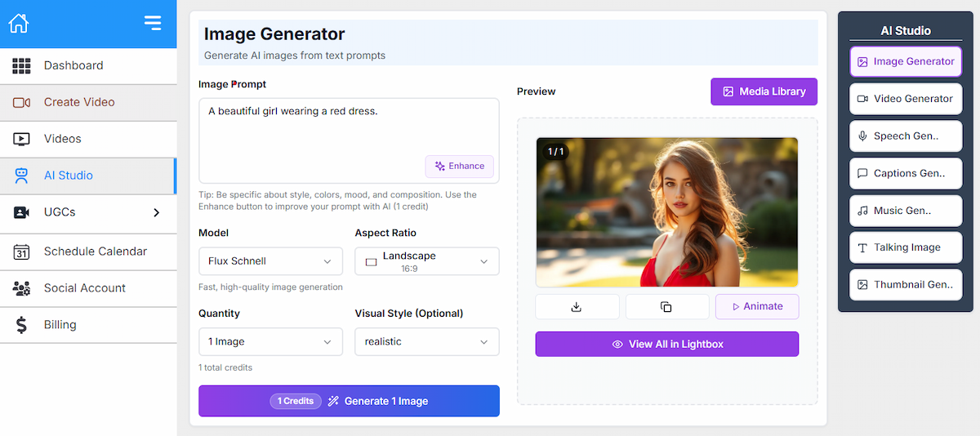Click 'Fast, high-quality image generation' text
The width and height of the screenshot is (980, 436).
270,287
